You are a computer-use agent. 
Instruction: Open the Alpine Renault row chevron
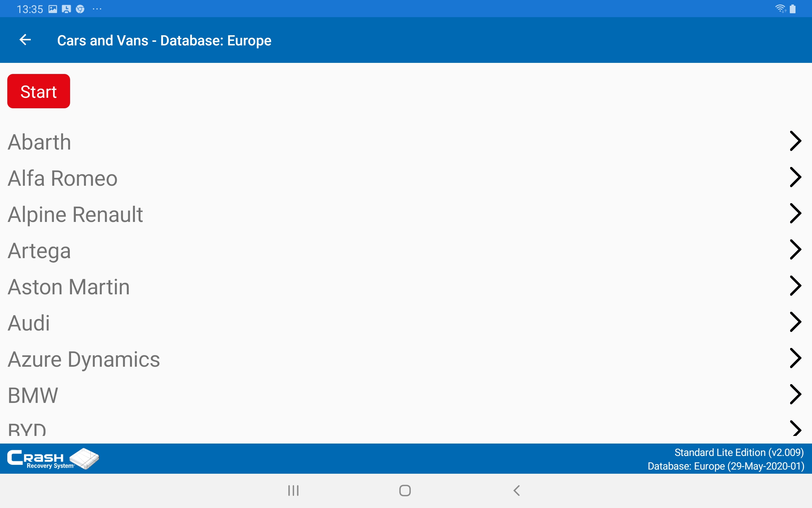click(x=795, y=213)
